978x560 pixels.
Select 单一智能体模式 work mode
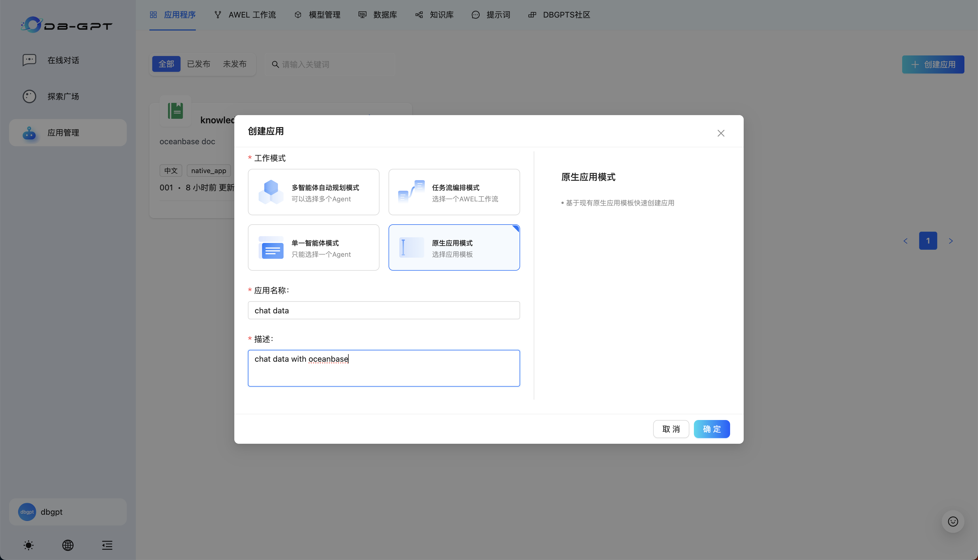pos(313,247)
